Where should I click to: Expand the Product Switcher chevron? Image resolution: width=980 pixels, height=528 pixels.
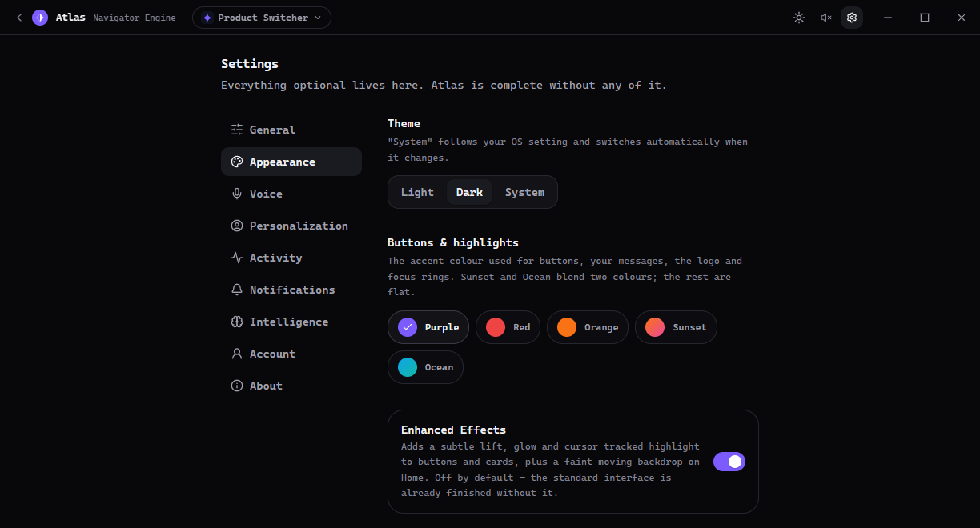pyautogui.click(x=318, y=18)
